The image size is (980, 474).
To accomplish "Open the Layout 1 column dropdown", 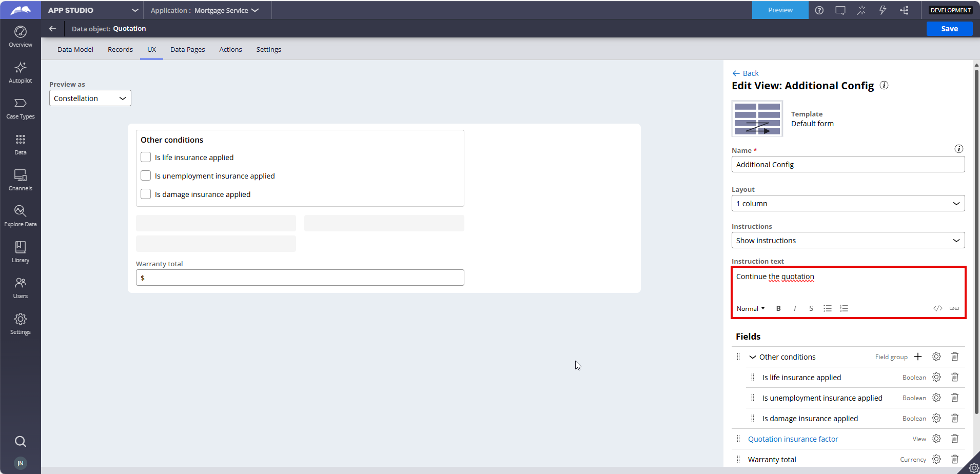I will coord(848,203).
